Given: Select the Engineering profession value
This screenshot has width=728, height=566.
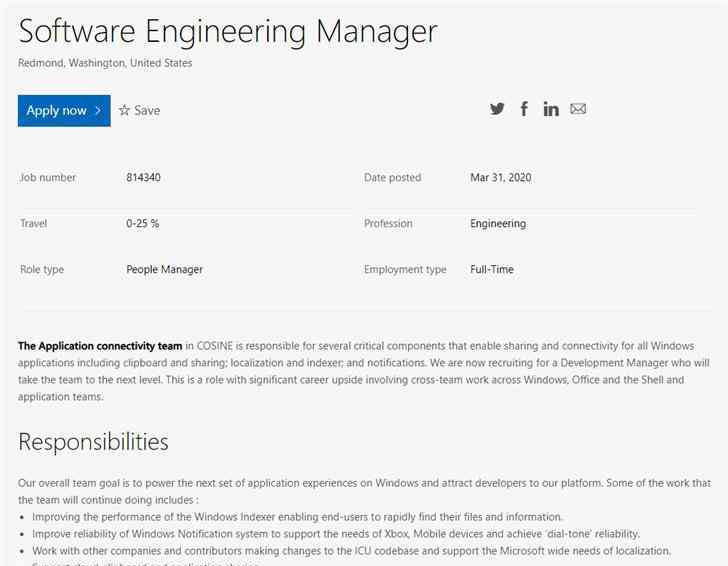Looking at the screenshot, I should [498, 224].
